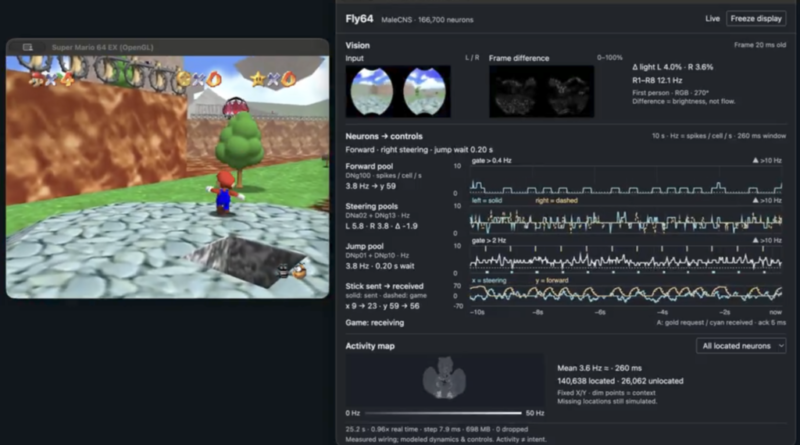Click the 'R1–R8 12.1 Hz' value

[x=657, y=80]
